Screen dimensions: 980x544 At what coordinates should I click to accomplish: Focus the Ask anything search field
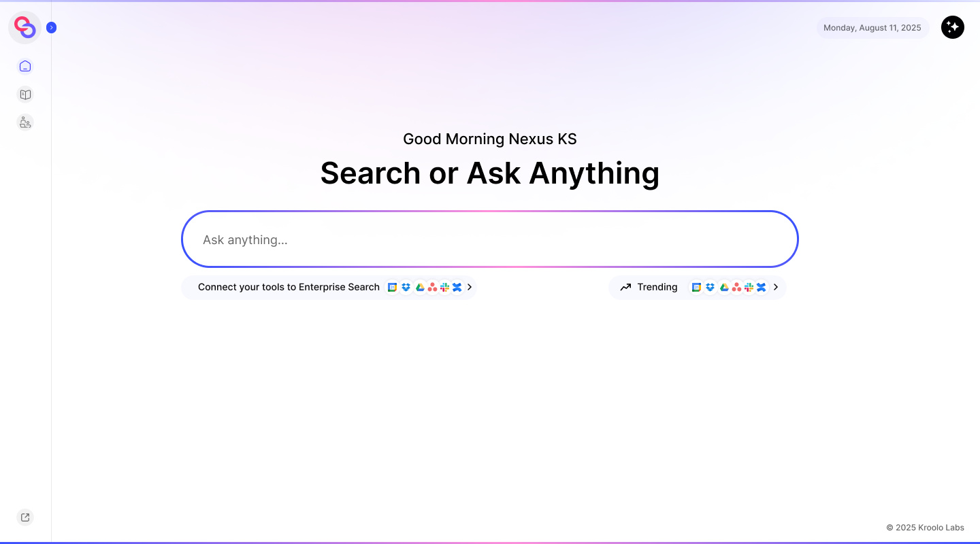(x=490, y=239)
